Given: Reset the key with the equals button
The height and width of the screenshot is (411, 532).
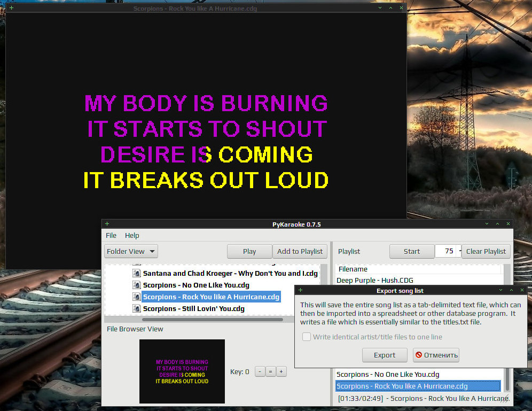Looking at the screenshot, I should coord(270,371).
